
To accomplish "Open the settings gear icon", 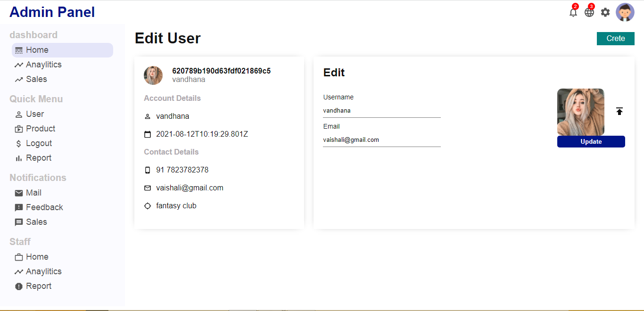I will point(605,12).
